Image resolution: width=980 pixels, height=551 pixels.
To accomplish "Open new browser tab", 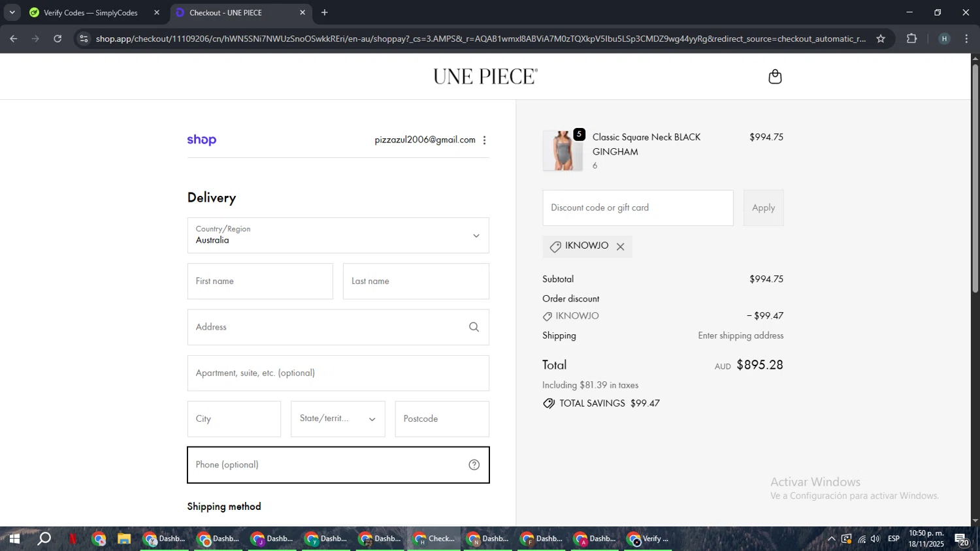I will tap(325, 12).
